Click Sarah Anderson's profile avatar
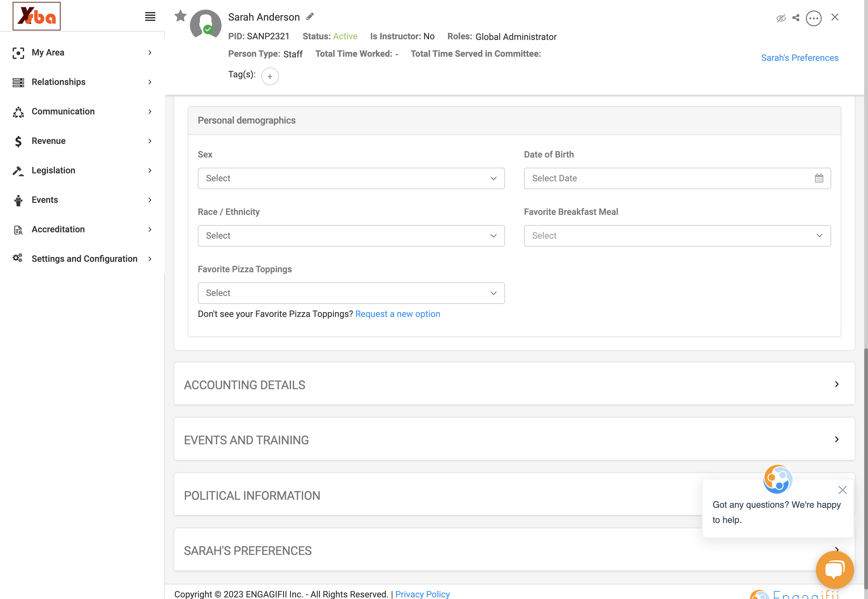The width and height of the screenshot is (868, 599). pos(205,25)
